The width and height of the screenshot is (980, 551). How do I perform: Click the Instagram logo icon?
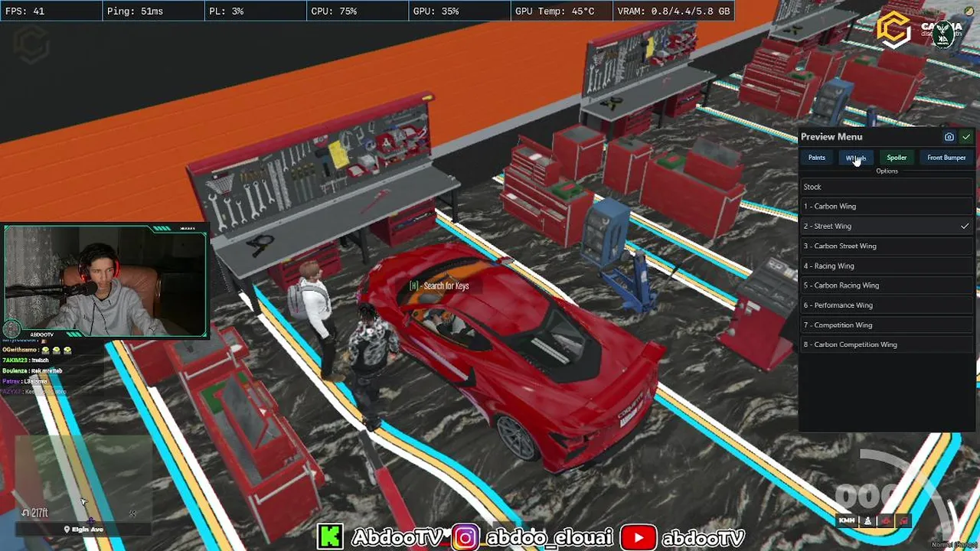click(465, 537)
